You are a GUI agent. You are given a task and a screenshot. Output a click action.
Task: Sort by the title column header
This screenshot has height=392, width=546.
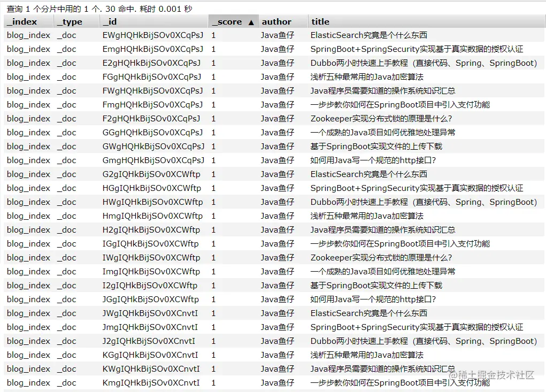click(427, 21)
